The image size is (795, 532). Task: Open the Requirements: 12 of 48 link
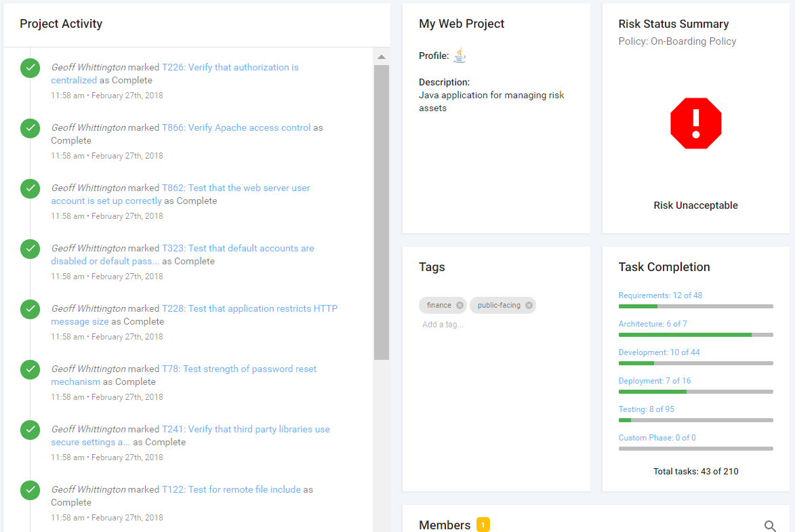click(x=660, y=295)
